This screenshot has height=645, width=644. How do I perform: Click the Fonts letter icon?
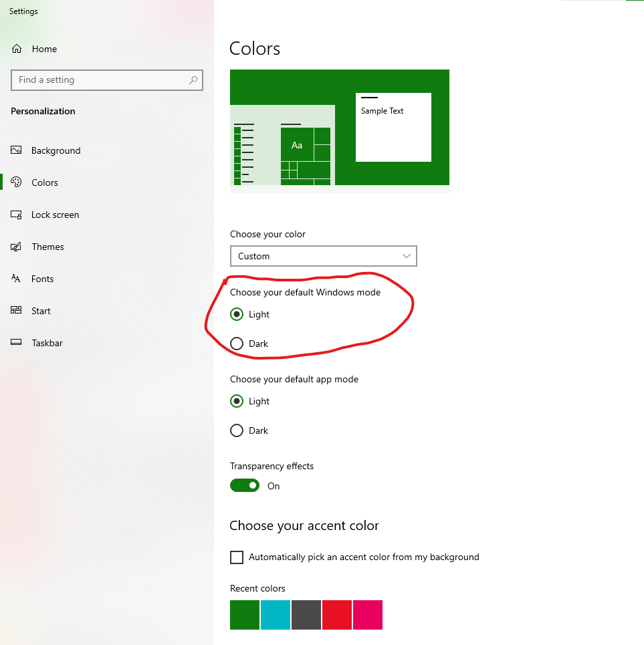[x=16, y=279]
